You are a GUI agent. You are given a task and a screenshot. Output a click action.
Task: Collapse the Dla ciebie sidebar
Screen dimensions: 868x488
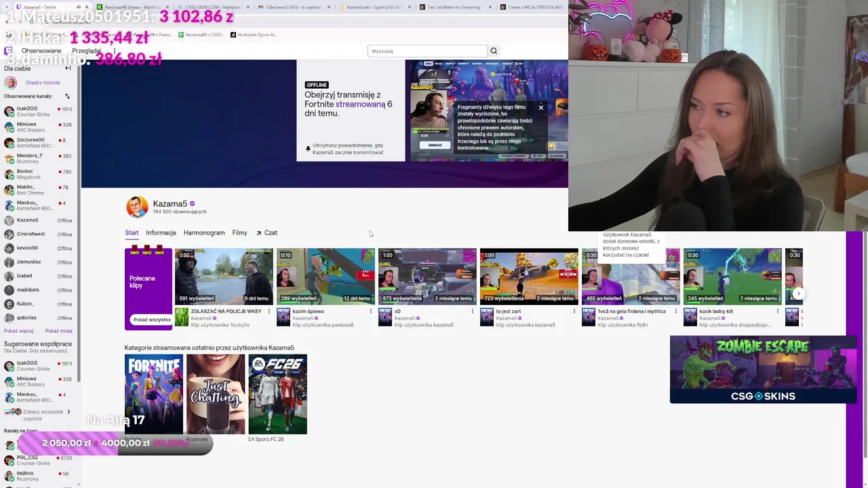(x=68, y=68)
